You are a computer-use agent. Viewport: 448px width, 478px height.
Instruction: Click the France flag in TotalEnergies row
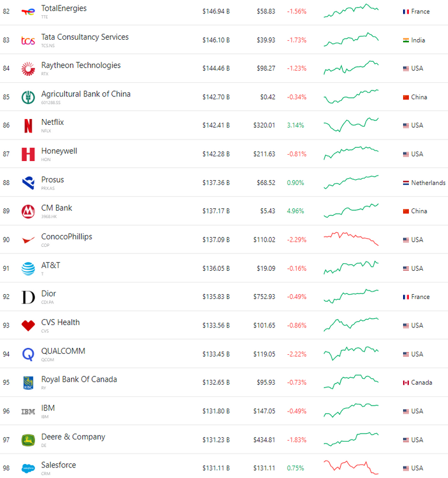tap(405, 12)
